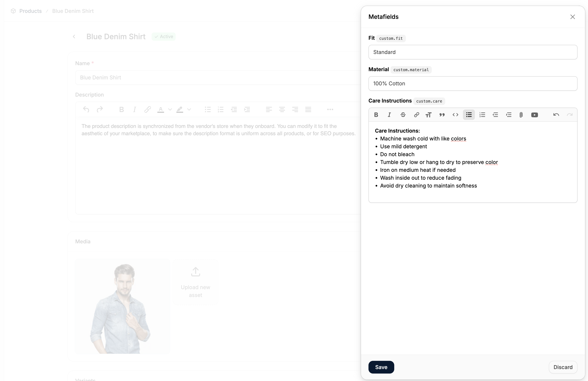The height and width of the screenshot is (381, 588).
Task: Insert a blockquote in Care Instructions
Action: coord(442,115)
